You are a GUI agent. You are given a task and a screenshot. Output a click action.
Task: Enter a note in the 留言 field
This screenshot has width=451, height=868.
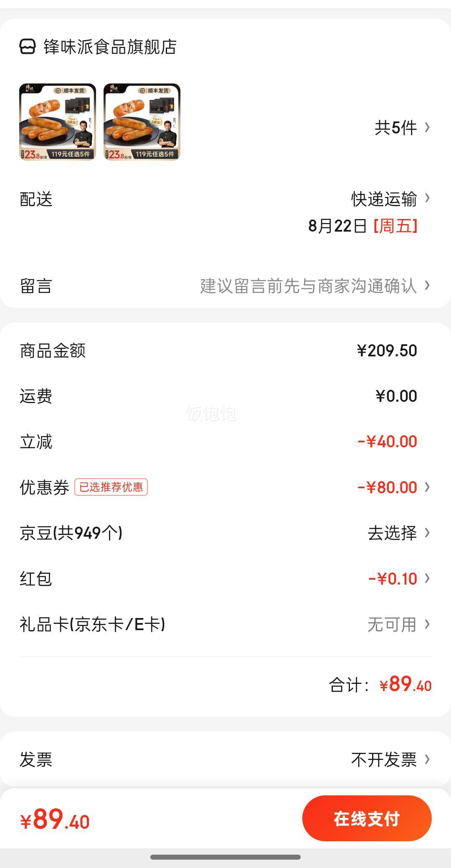coord(225,286)
